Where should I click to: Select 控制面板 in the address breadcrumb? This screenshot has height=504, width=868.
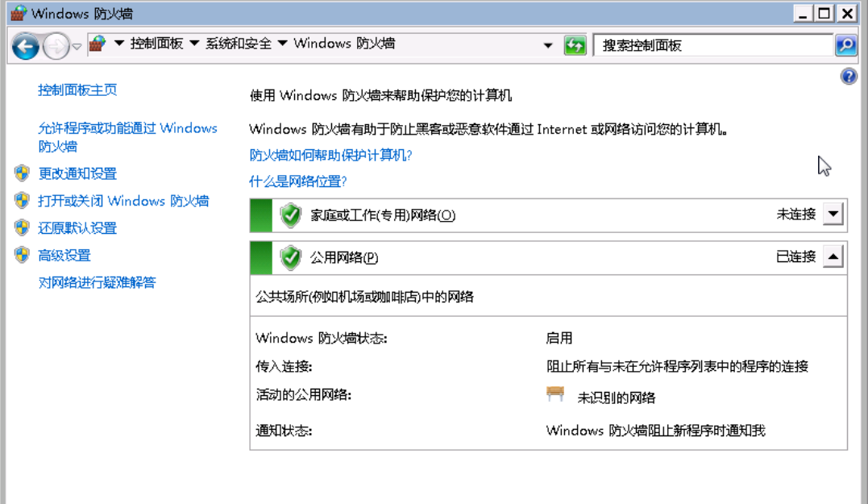[x=156, y=44]
